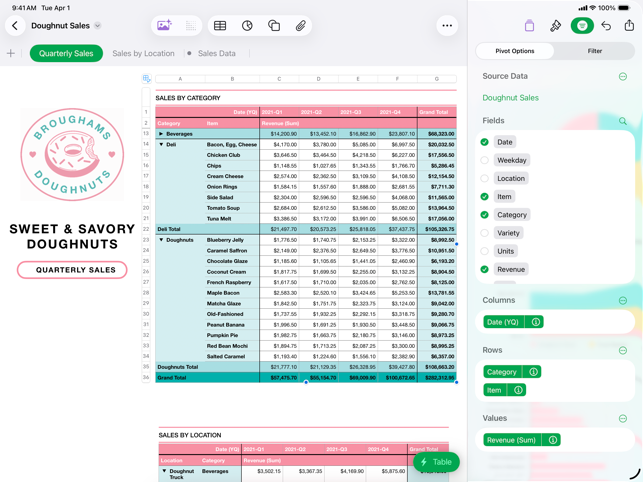The image size is (643, 482).
Task: Tap the purple clipboard icon
Action: point(529,26)
